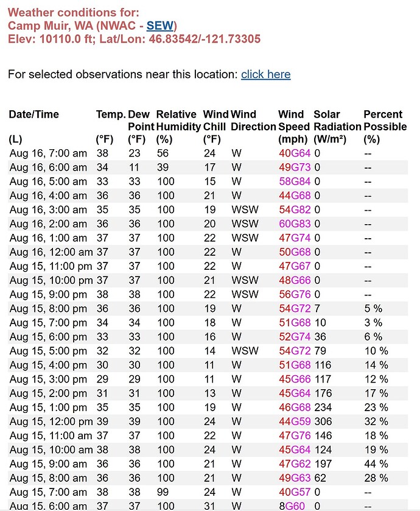Click the 44 % percent possible value
Viewport: 420px width, 511px height.
click(376, 463)
